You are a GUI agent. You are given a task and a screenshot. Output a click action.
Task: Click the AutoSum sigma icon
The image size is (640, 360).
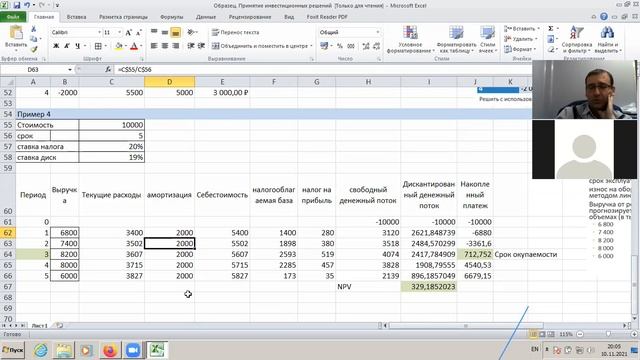click(x=551, y=29)
